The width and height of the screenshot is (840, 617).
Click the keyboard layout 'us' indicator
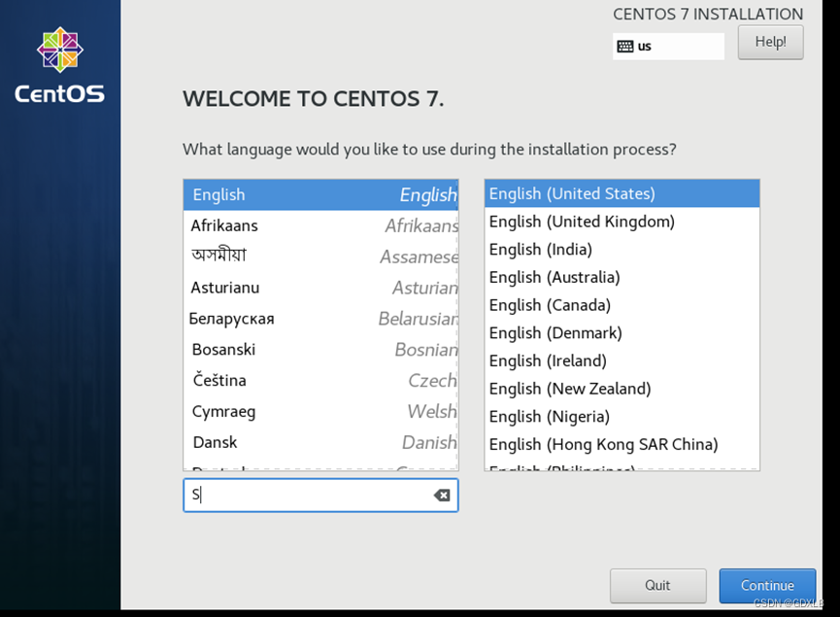click(668, 46)
